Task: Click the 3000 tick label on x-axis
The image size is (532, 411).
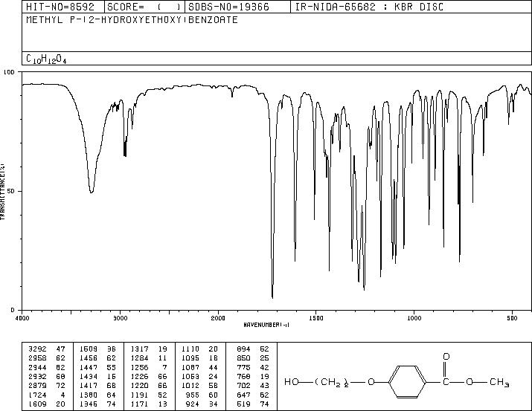Action: [120, 318]
